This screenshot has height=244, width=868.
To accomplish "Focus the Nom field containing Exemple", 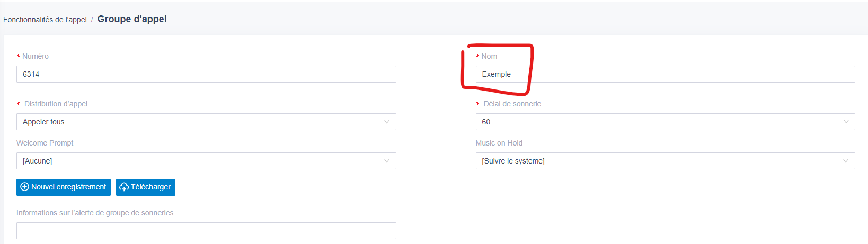I will (665, 74).
